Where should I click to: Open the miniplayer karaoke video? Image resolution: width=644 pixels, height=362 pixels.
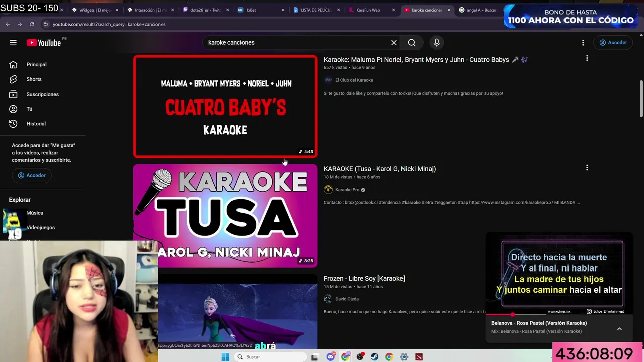[558, 274]
